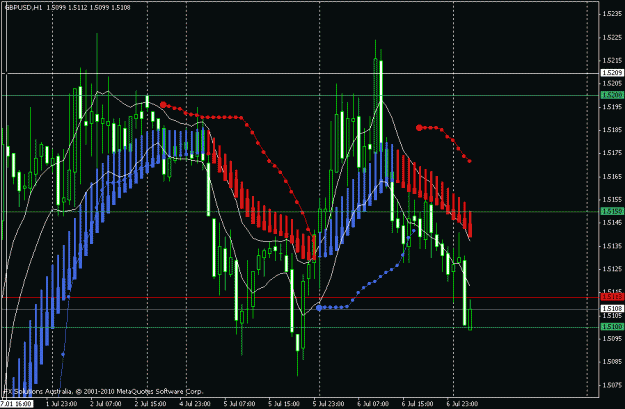Click the 1.5125 price axis value

(x=613, y=269)
